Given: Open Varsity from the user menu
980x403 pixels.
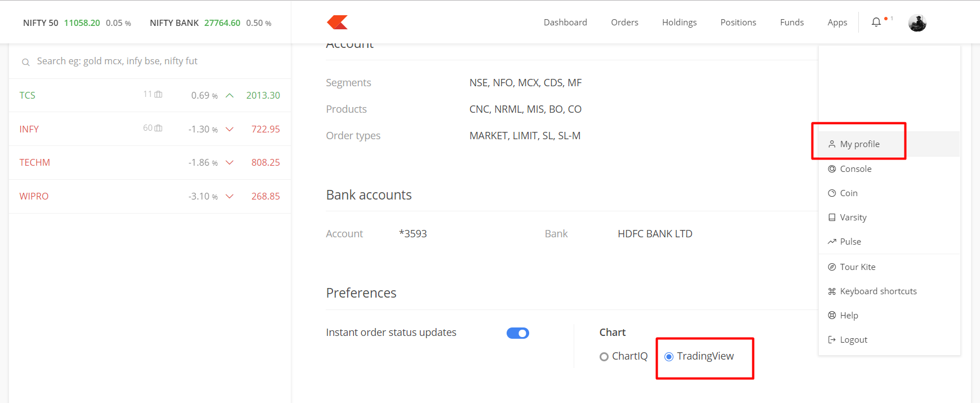Looking at the screenshot, I should [x=889, y=217].
